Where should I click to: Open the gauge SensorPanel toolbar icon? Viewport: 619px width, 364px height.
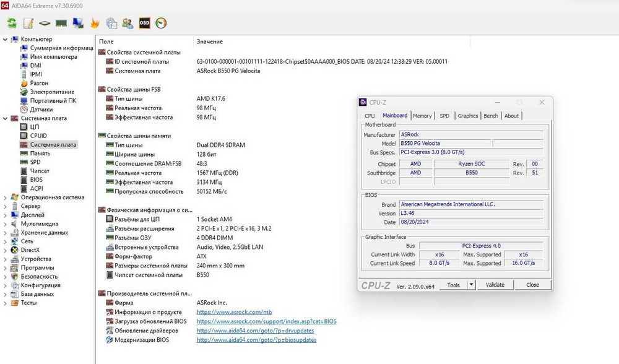pos(161,24)
